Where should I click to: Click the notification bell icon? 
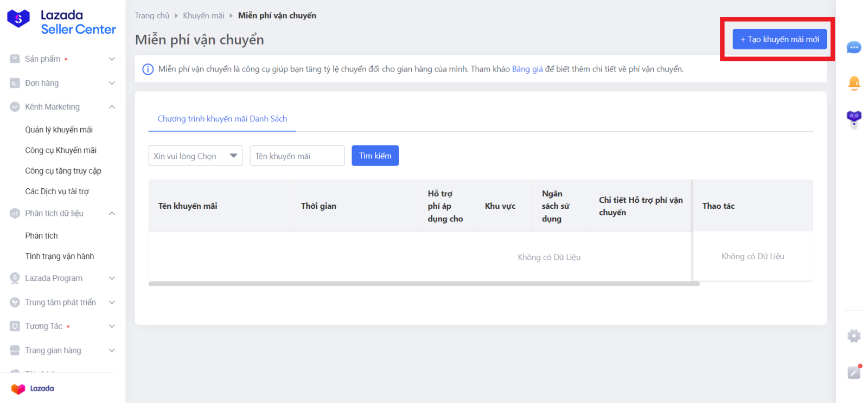[854, 83]
